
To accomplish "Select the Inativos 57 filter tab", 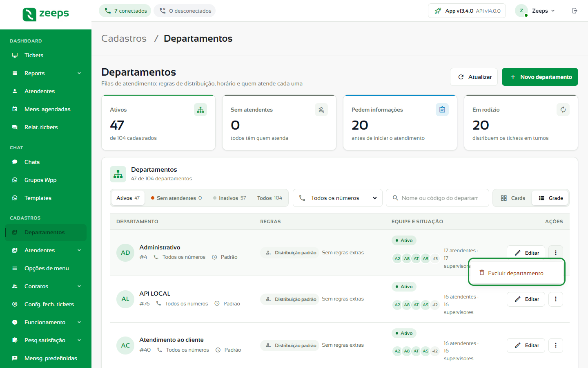I will 229,198.
